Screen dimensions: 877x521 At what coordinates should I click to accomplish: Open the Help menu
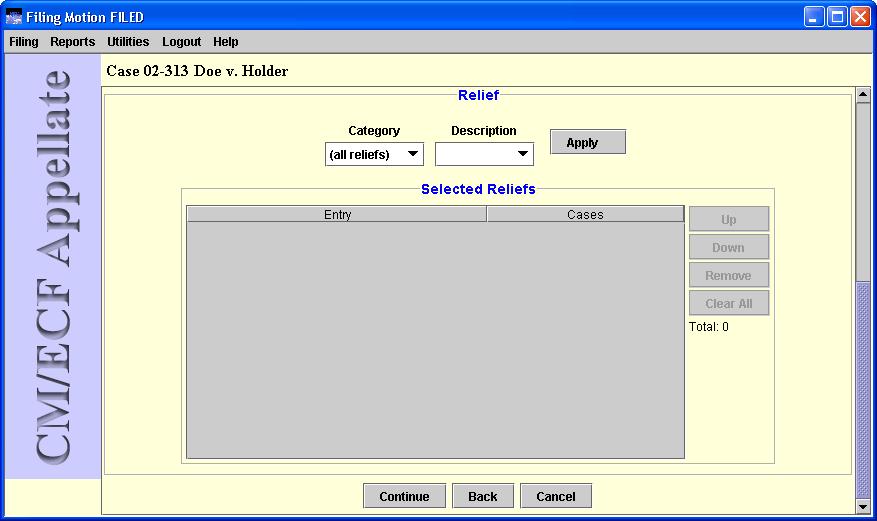pos(225,42)
